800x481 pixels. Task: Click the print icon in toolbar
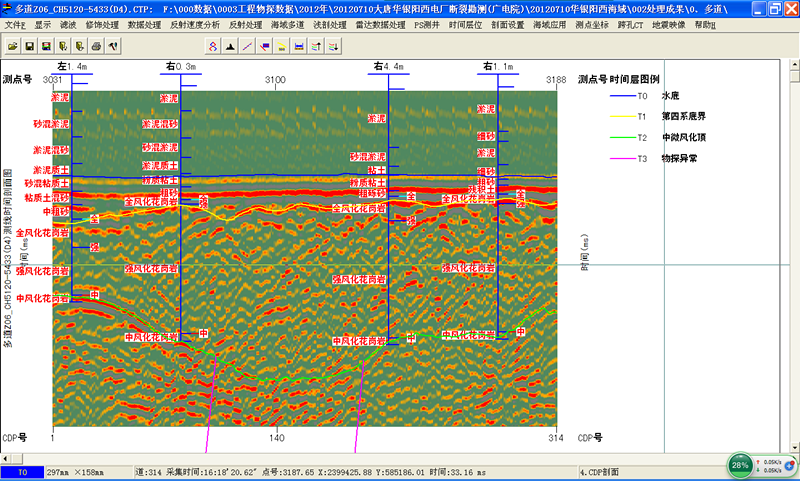pos(96,46)
